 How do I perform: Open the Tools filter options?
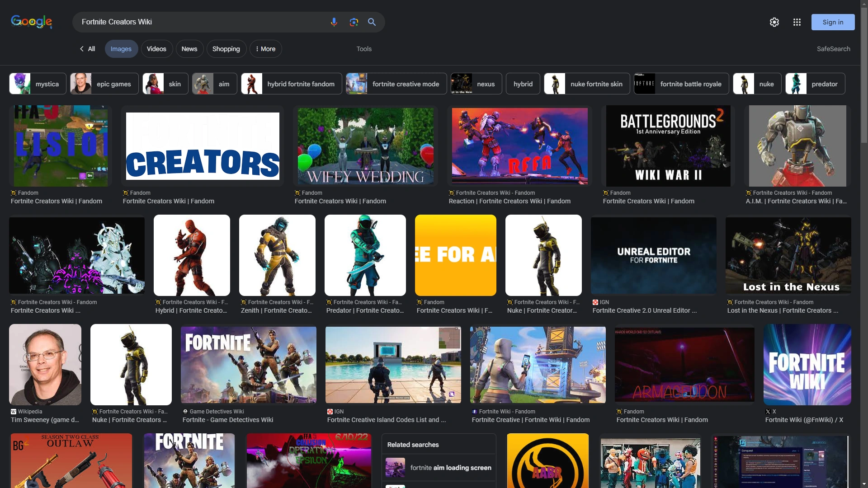[x=363, y=49]
